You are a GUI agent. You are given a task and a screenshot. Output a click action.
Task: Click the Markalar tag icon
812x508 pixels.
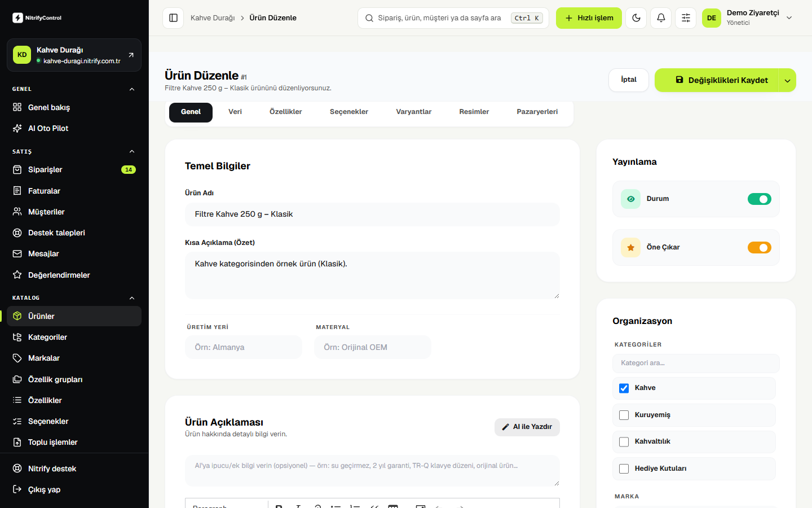coord(17,358)
